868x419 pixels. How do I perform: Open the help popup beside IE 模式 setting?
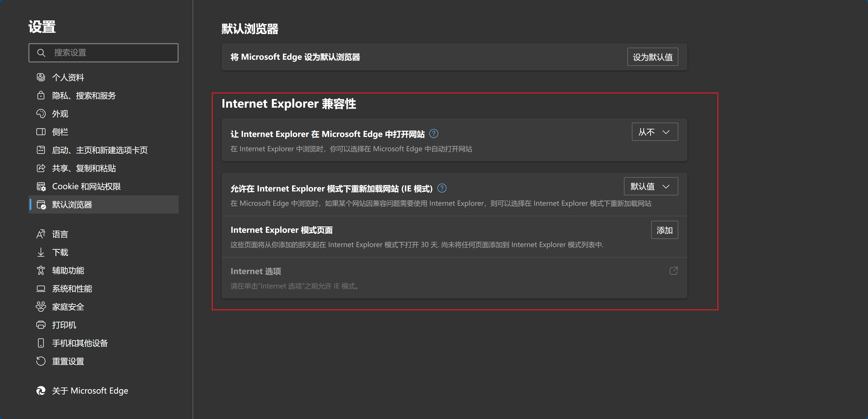(441, 188)
